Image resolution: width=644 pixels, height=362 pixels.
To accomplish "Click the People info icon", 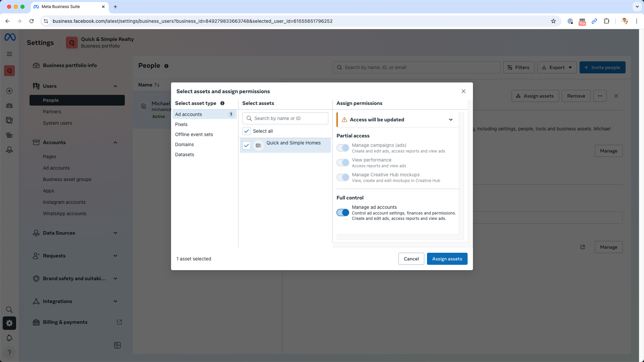I will (x=166, y=66).
